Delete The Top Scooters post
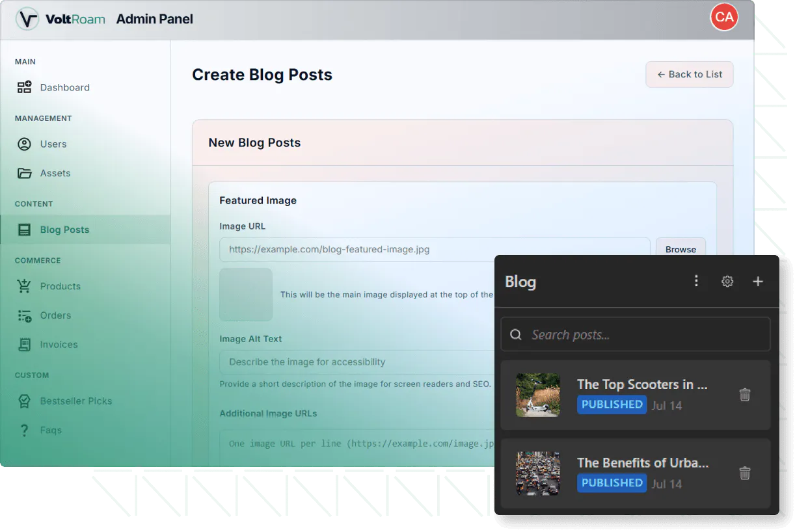This screenshot has width=795, height=532. (x=745, y=395)
